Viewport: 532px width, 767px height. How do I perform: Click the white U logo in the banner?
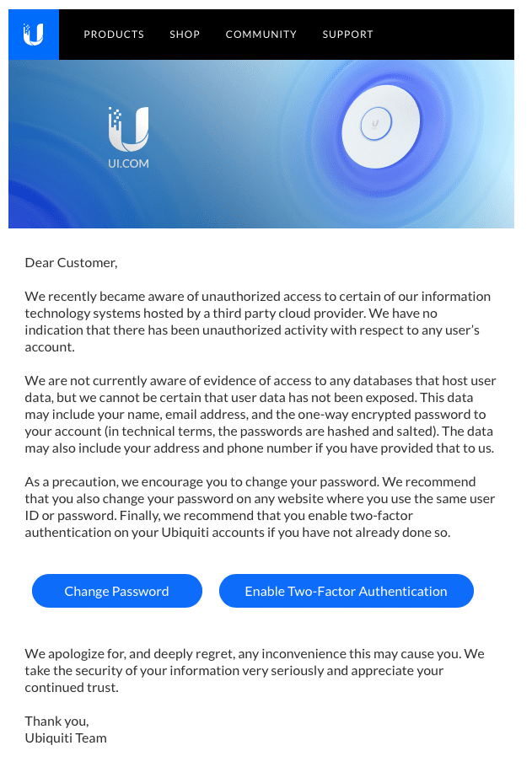pos(128,129)
